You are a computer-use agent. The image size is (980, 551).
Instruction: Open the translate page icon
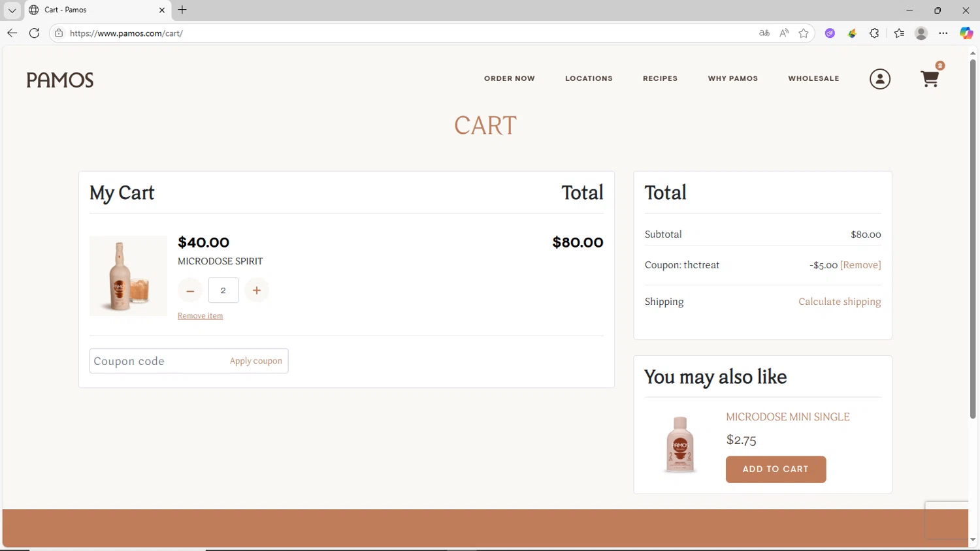pyautogui.click(x=764, y=33)
